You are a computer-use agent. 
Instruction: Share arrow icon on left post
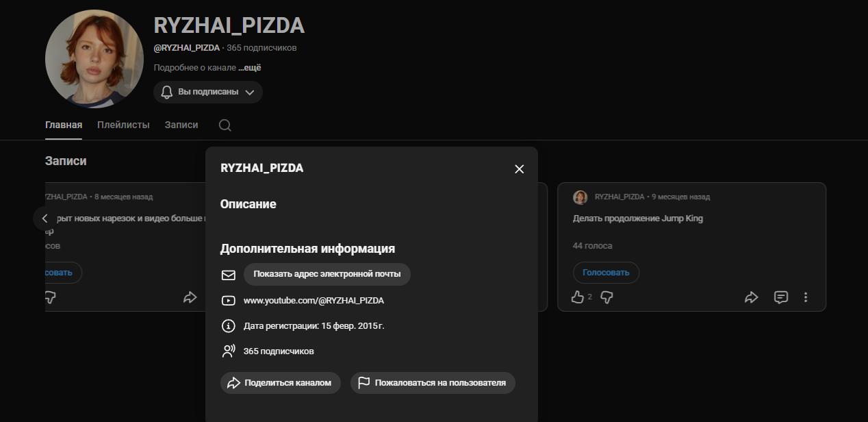click(x=190, y=297)
